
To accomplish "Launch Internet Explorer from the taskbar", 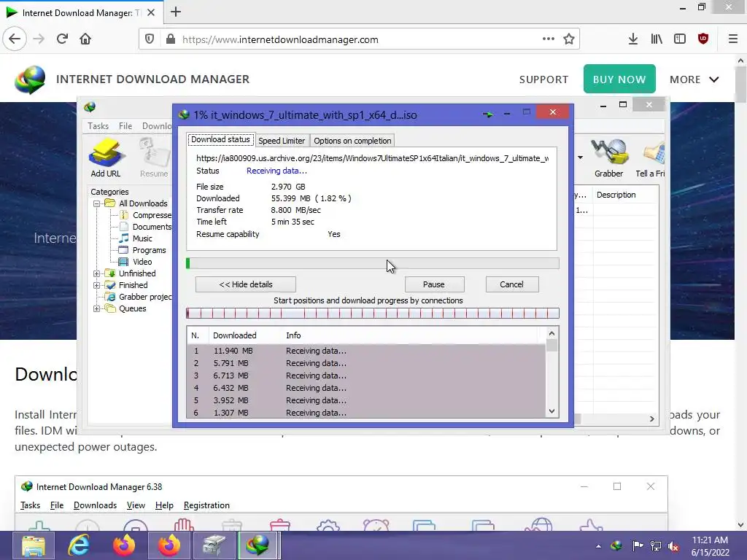I will [79, 545].
